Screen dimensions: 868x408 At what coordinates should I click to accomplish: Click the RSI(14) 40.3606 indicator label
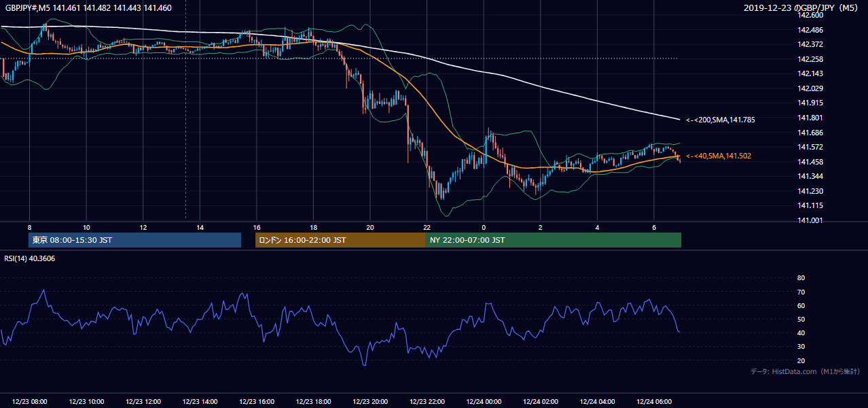pos(30,258)
